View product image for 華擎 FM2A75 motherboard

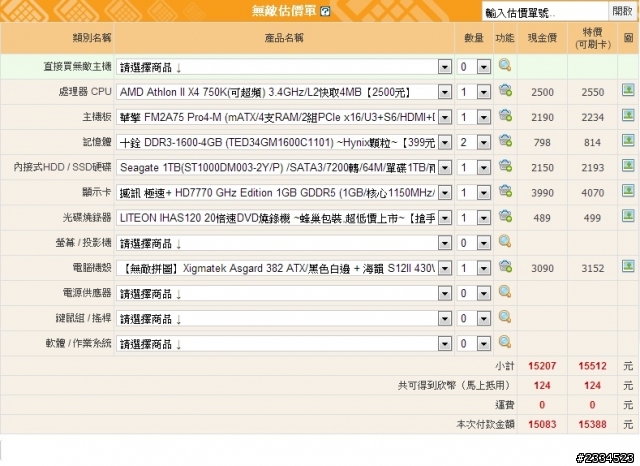click(628, 115)
